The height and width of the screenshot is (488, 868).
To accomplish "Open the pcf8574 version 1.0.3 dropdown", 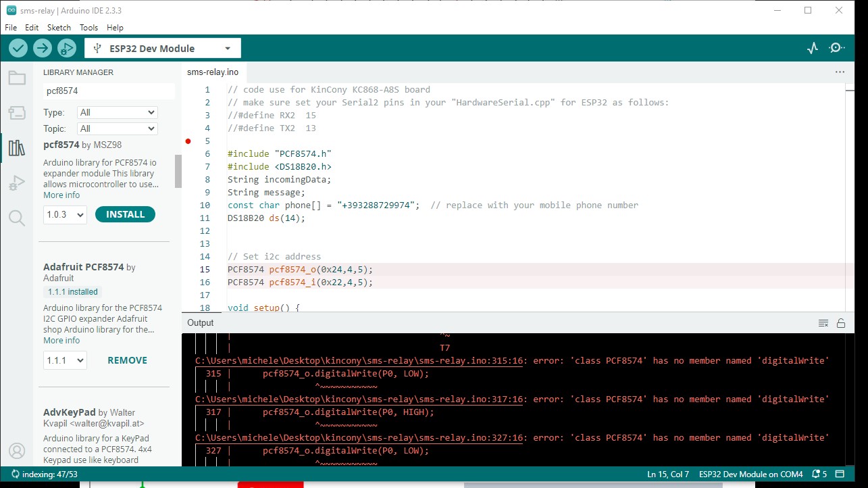I will [66, 215].
